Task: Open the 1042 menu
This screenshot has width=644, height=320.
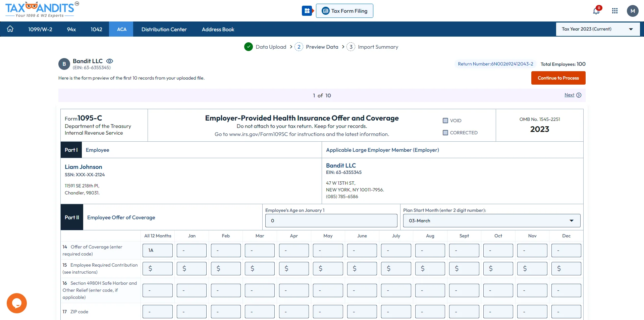Action: (96, 29)
